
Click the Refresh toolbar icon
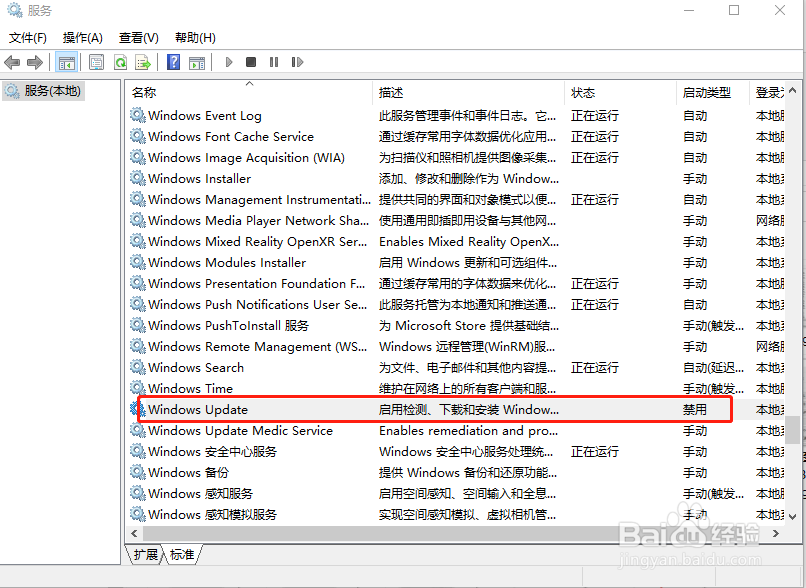120,63
